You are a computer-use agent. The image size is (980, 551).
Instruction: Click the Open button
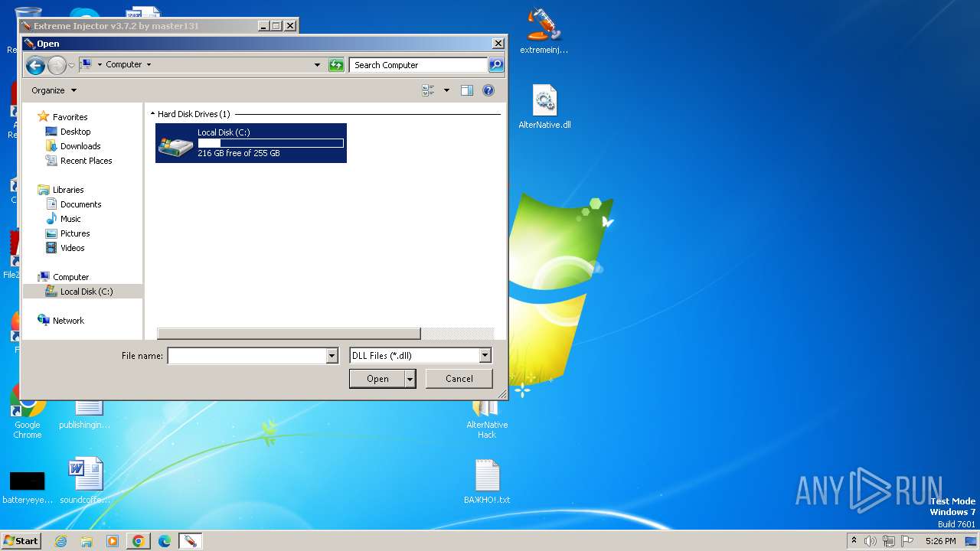(x=377, y=379)
